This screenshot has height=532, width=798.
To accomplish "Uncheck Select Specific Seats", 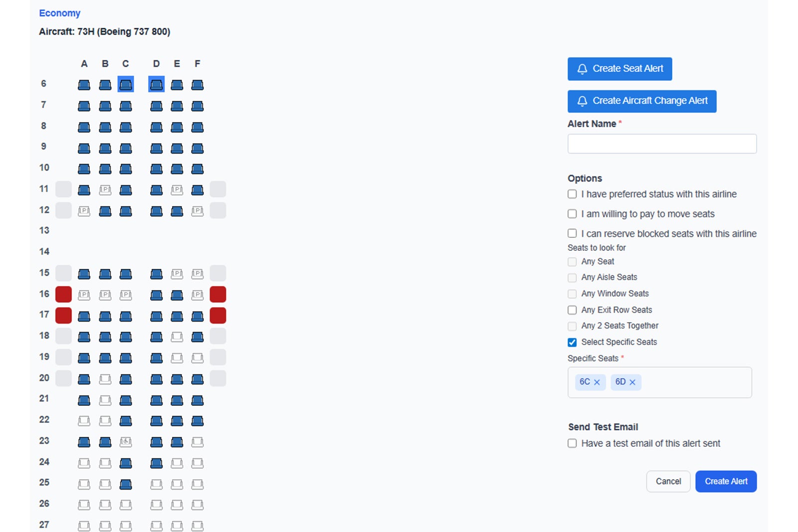I will (x=572, y=342).
